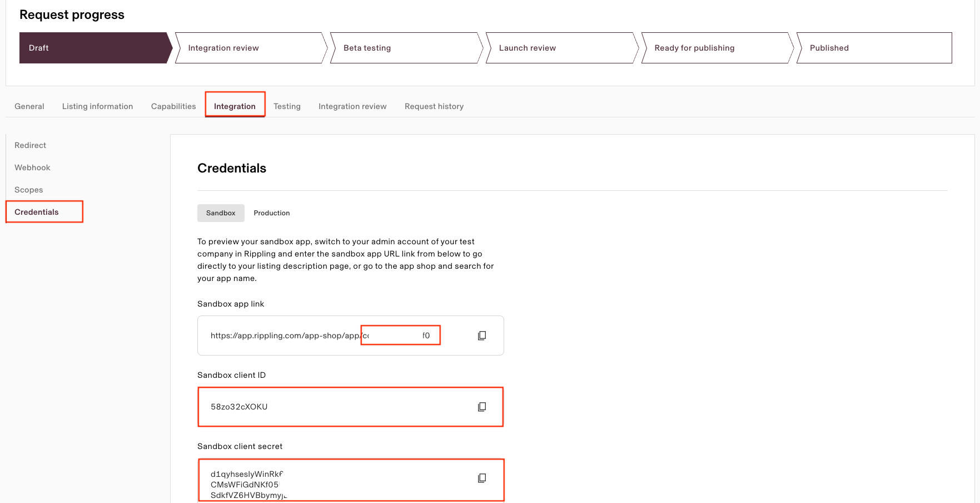Open the Credentials sidebar section
This screenshot has height=503, width=980.
click(x=37, y=211)
